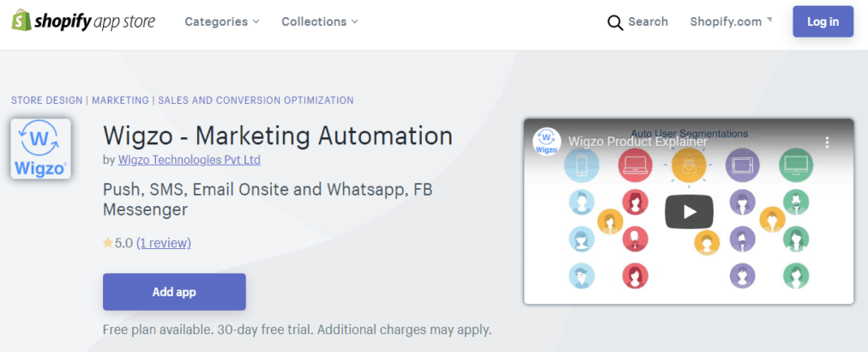Click the search magnifier icon
The height and width of the screenshot is (352, 868).
pos(615,22)
